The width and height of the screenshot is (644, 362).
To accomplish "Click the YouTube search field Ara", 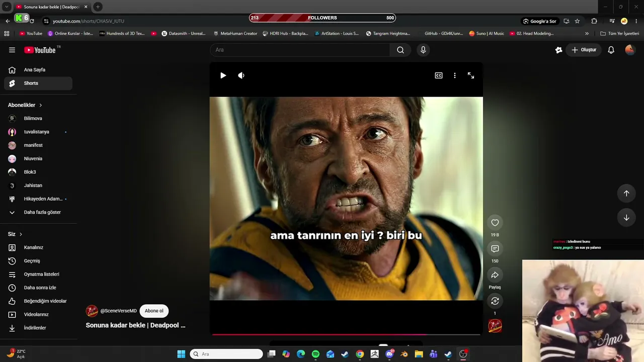I will tap(300, 50).
